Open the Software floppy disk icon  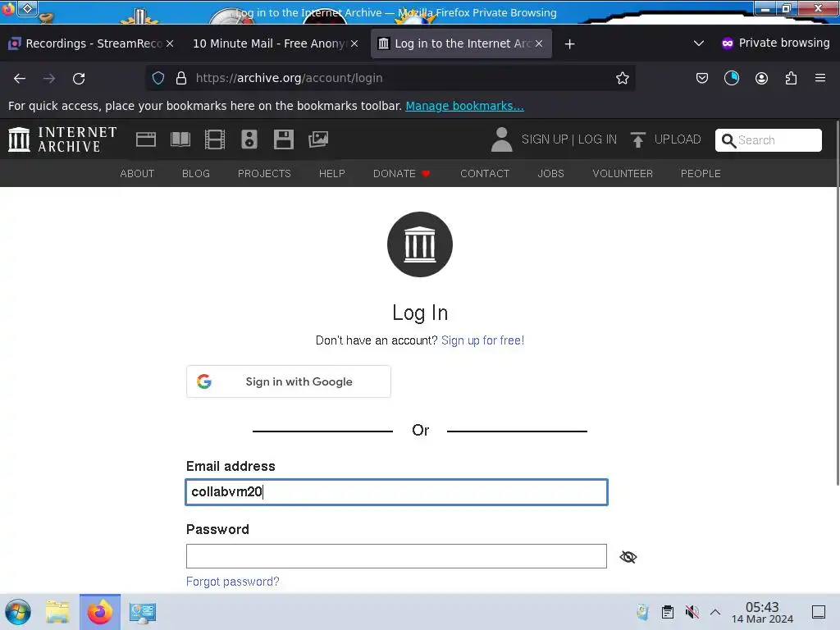click(x=283, y=139)
